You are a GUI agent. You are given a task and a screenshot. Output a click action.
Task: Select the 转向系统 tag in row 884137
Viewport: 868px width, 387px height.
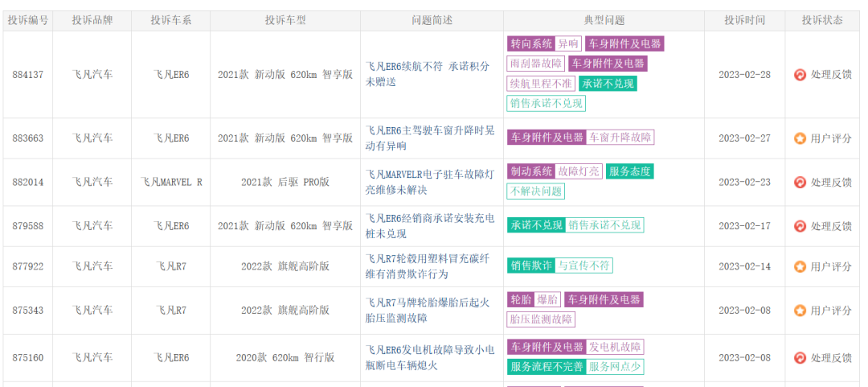[x=531, y=43]
